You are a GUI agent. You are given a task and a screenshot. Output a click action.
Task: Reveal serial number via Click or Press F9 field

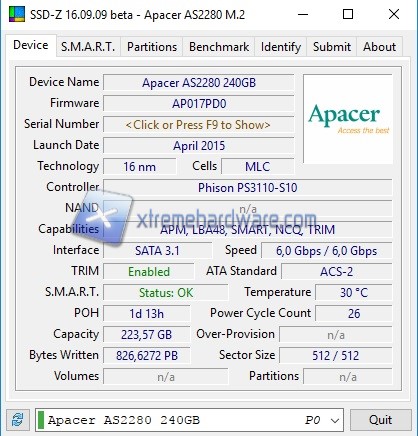199,125
